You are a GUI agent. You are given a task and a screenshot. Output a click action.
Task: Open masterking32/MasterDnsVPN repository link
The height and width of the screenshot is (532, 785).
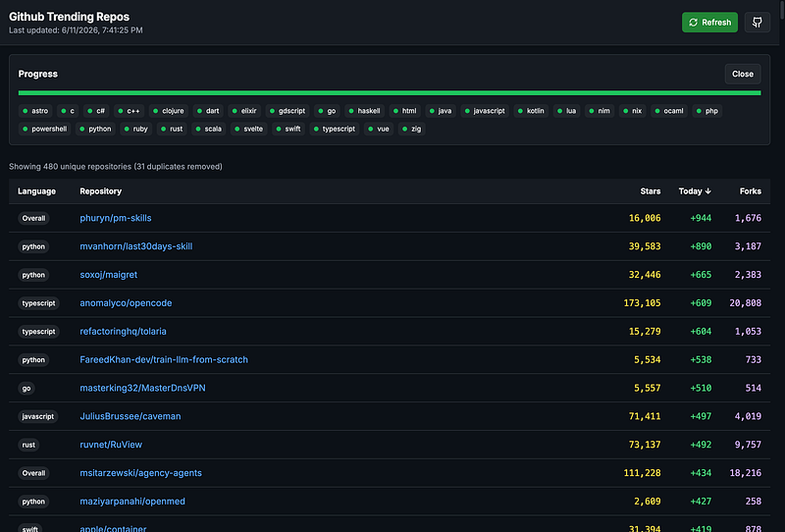tap(142, 388)
